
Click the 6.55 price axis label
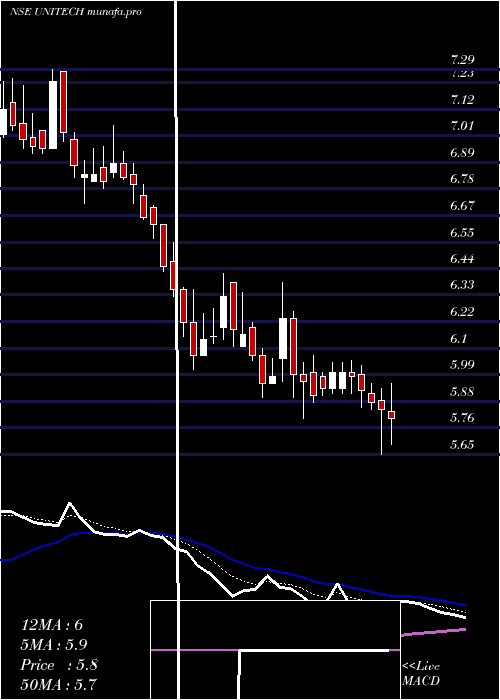tap(462, 233)
